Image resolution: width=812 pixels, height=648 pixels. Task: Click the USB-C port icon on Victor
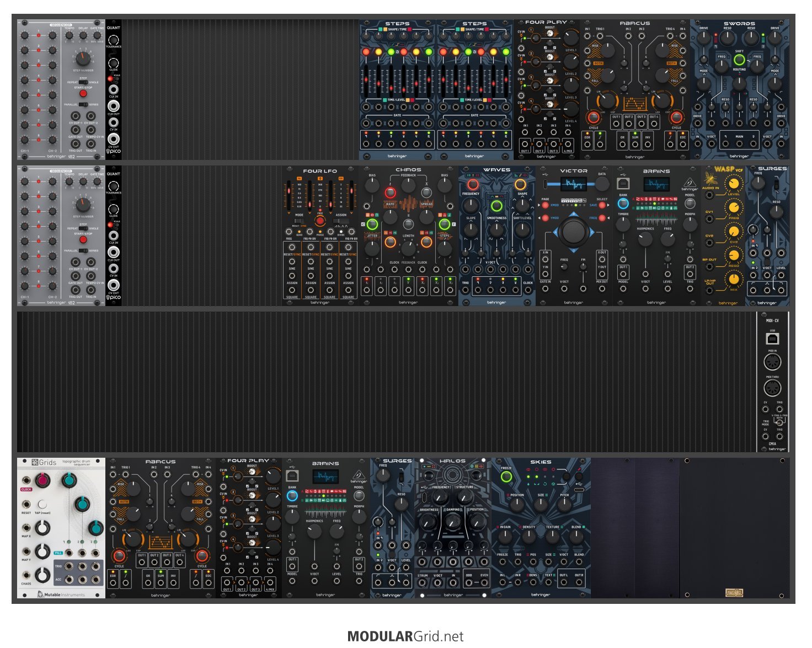pos(546,184)
